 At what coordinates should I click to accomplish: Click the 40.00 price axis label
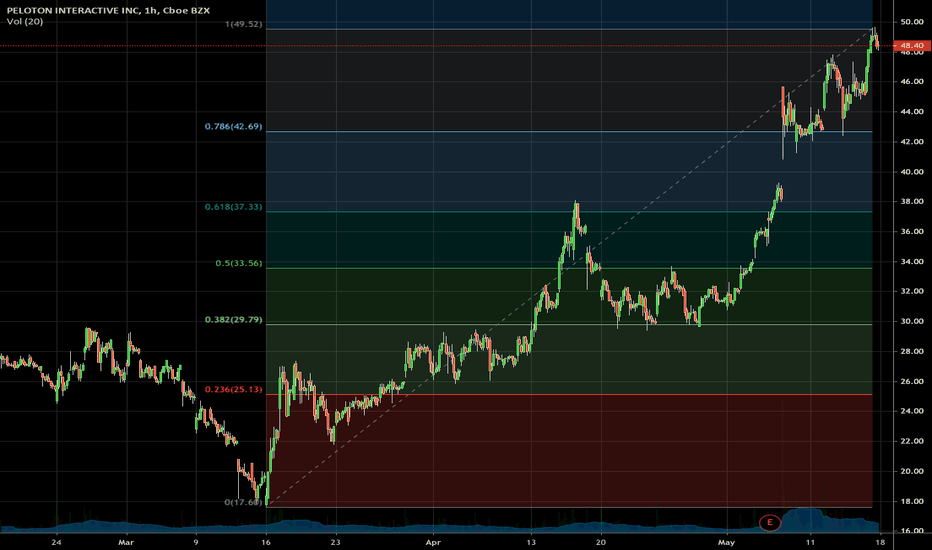[x=912, y=172]
